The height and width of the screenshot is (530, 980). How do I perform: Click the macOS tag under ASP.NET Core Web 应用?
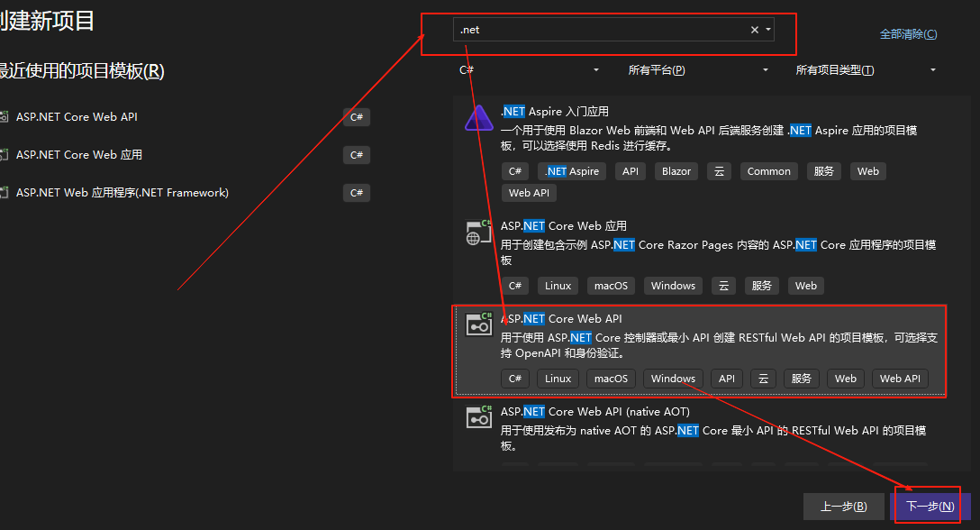coord(611,286)
